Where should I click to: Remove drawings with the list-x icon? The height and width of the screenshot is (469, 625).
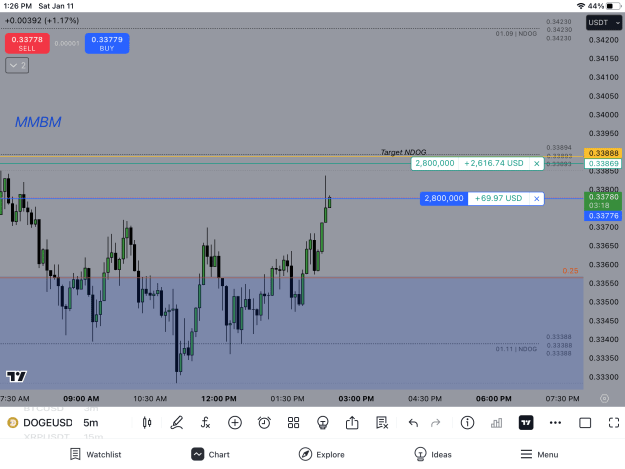point(381,423)
